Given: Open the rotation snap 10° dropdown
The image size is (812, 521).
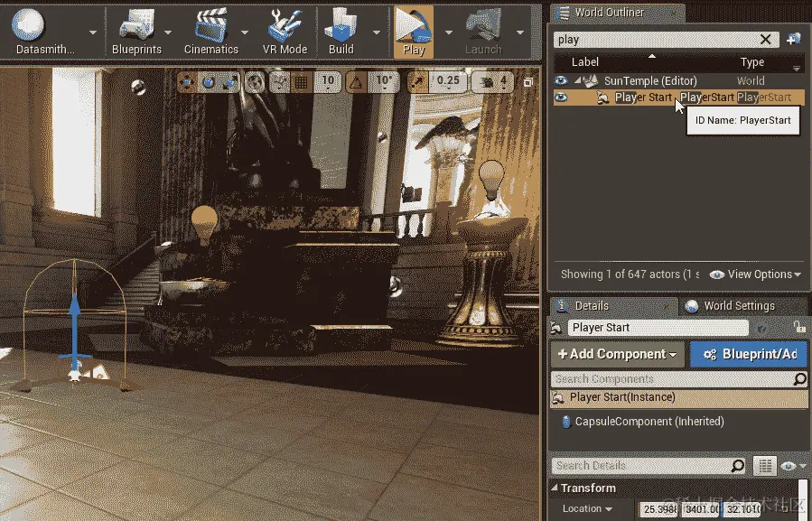Looking at the screenshot, I should coord(384,82).
